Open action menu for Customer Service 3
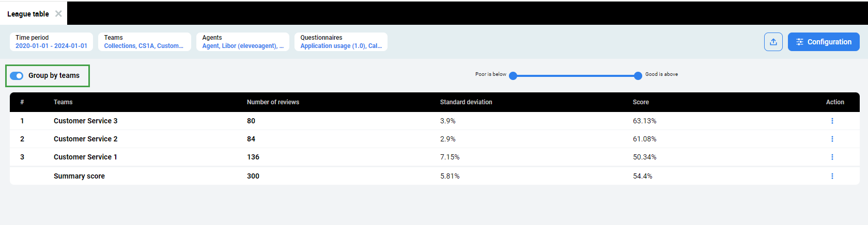 pyautogui.click(x=832, y=121)
